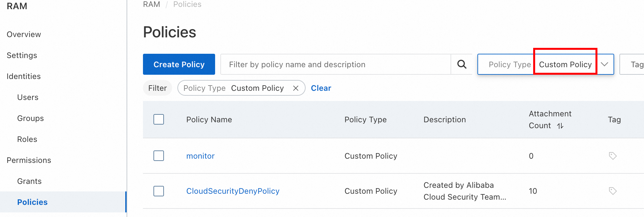Screen dimensions: 644x217
Task: Toggle the select-all policies checkbox
Action: click(x=159, y=119)
